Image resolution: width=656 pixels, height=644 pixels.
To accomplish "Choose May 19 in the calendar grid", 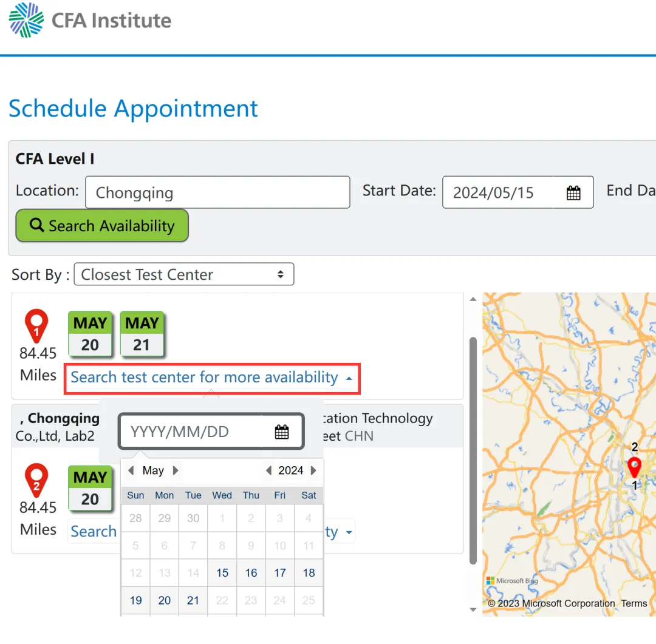I will coord(135,600).
